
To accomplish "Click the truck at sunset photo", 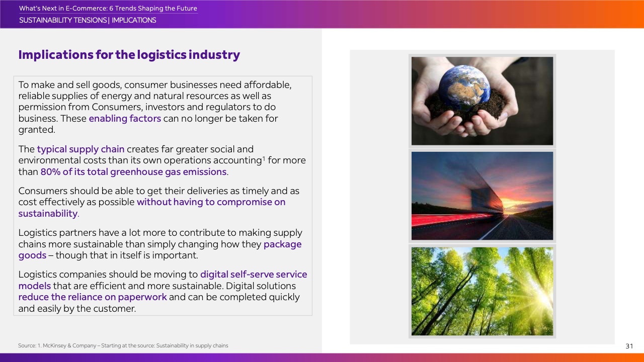I will pos(482,196).
